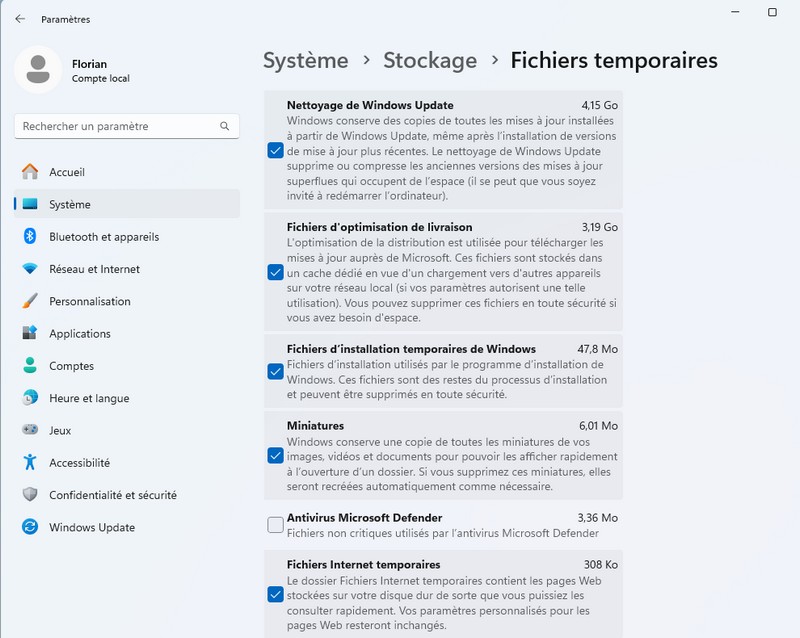Click the Rechercher un paramètre field
Image resolution: width=800 pixels, height=638 pixels.
[x=115, y=127]
